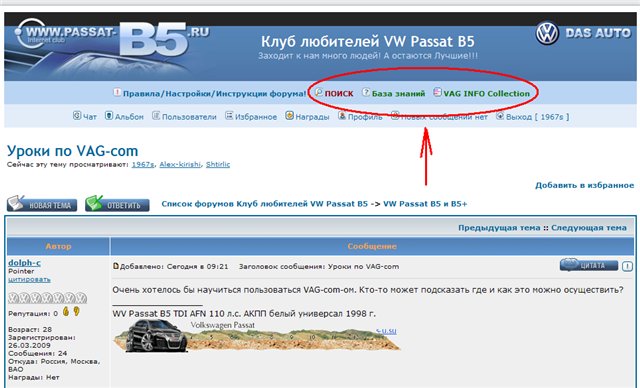Open Избранное from the navigation bar

pos(256,117)
